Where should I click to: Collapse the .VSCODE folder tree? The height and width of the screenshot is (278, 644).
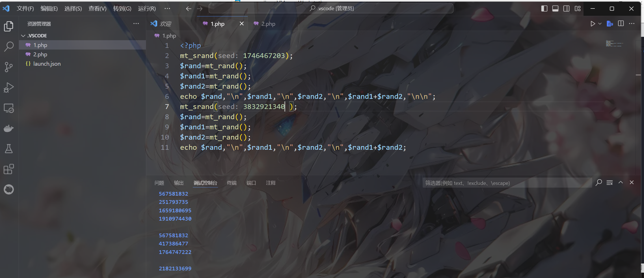click(23, 36)
